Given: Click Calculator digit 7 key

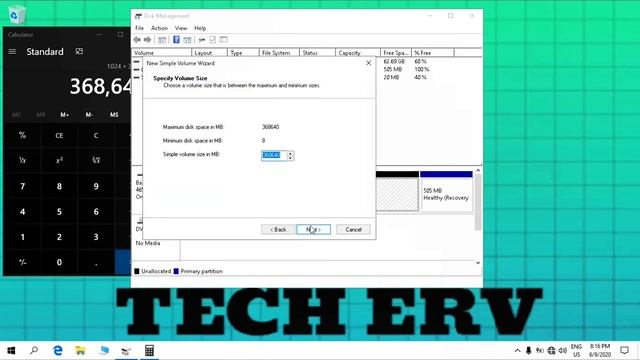Looking at the screenshot, I should (22, 186).
